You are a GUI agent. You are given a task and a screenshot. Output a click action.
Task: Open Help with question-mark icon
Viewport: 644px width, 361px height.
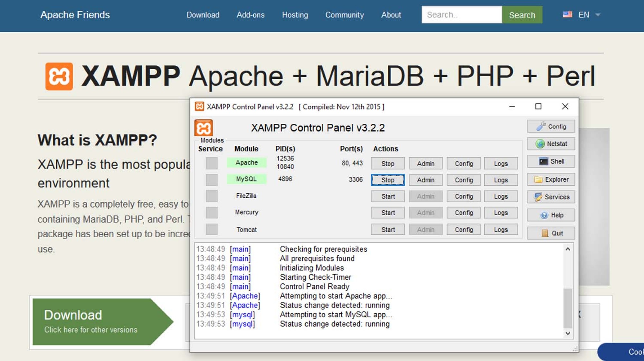coord(551,215)
